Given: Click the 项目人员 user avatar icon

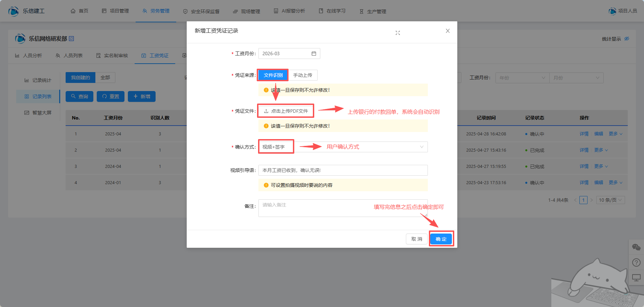Looking at the screenshot, I should tap(612, 11).
